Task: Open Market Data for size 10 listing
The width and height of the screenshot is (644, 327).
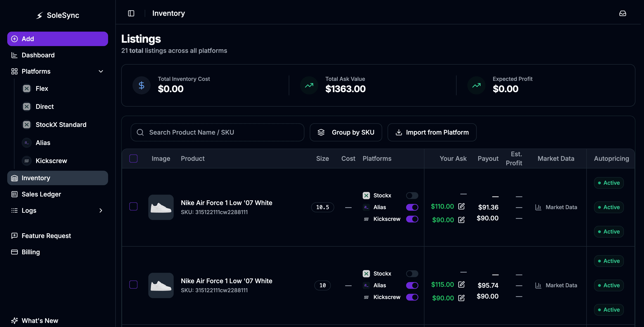Action: point(556,285)
